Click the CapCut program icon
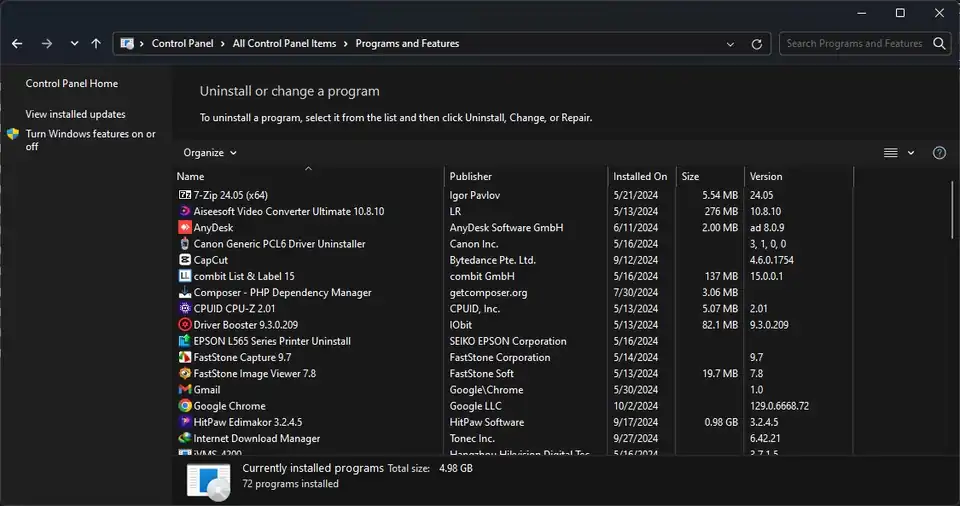960x506 pixels. point(184,260)
